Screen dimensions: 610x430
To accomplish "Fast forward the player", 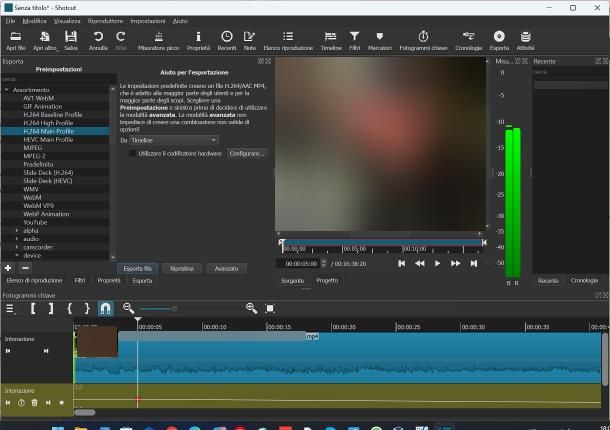I will (x=456, y=263).
